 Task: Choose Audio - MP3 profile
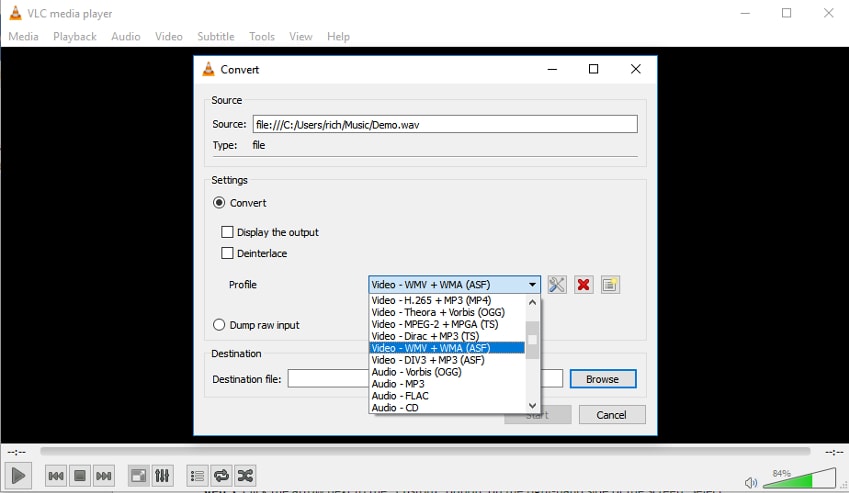(447, 384)
